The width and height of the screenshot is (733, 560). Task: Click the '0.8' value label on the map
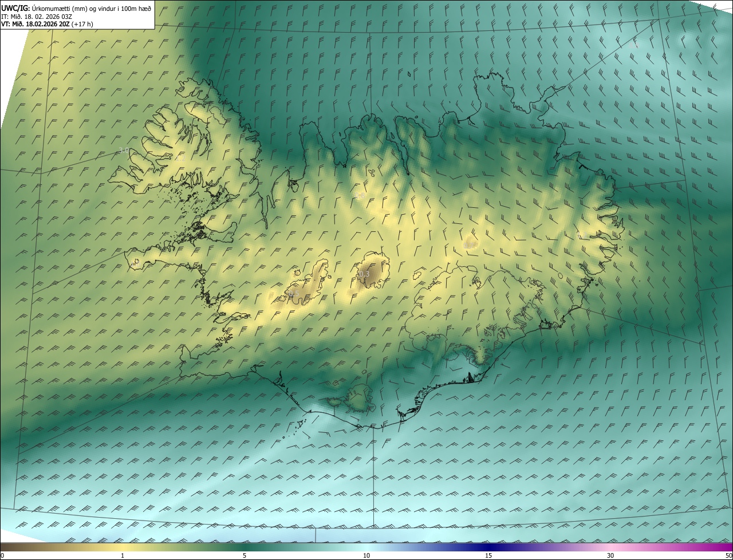360,196
